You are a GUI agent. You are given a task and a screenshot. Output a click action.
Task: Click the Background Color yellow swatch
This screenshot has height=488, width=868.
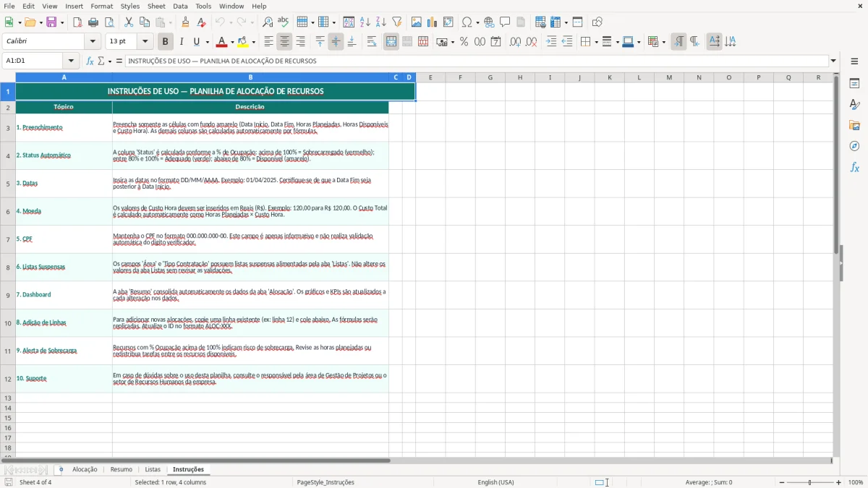click(243, 42)
